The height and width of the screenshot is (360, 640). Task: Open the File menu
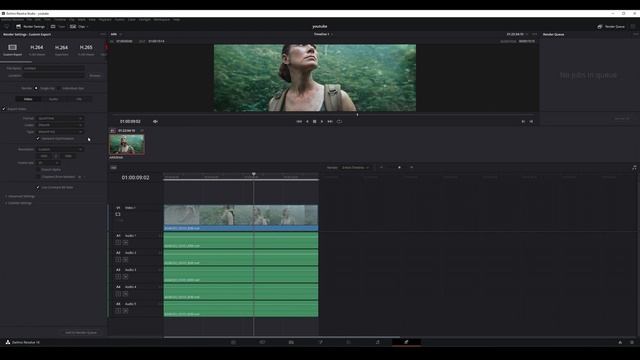(29, 20)
